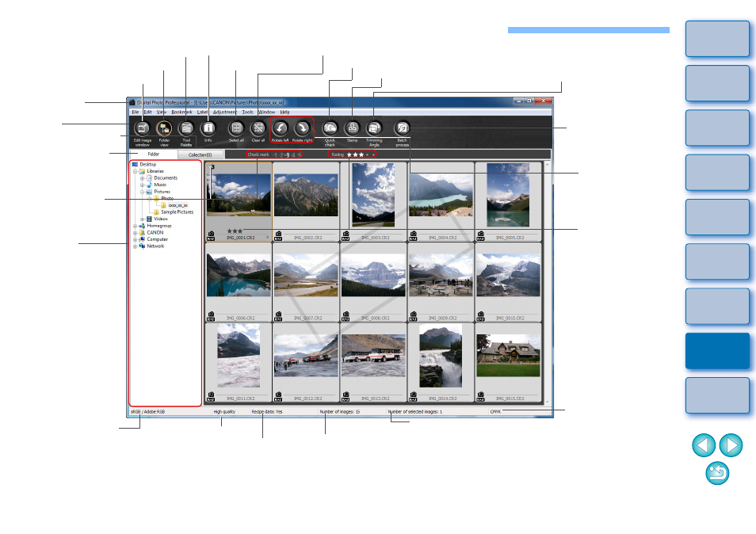
Task: Click the Computer icon in folder tree
Action: pyautogui.click(x=142, y=239)
